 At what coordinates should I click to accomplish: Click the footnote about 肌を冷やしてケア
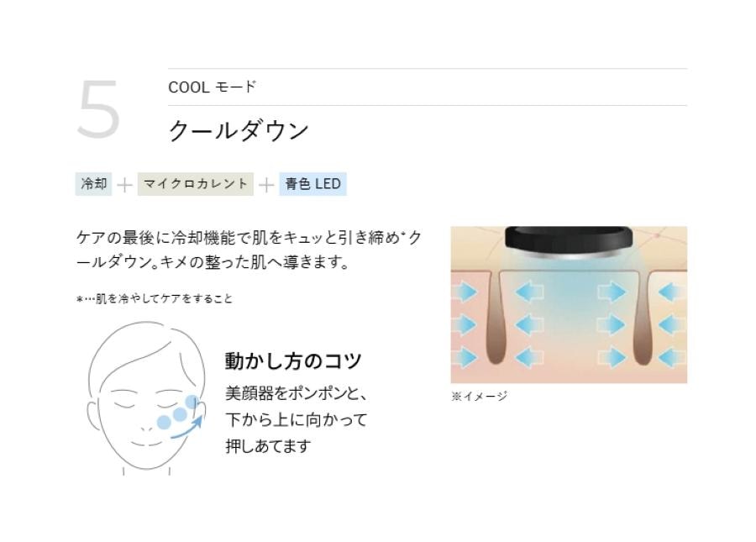(155, 299)
